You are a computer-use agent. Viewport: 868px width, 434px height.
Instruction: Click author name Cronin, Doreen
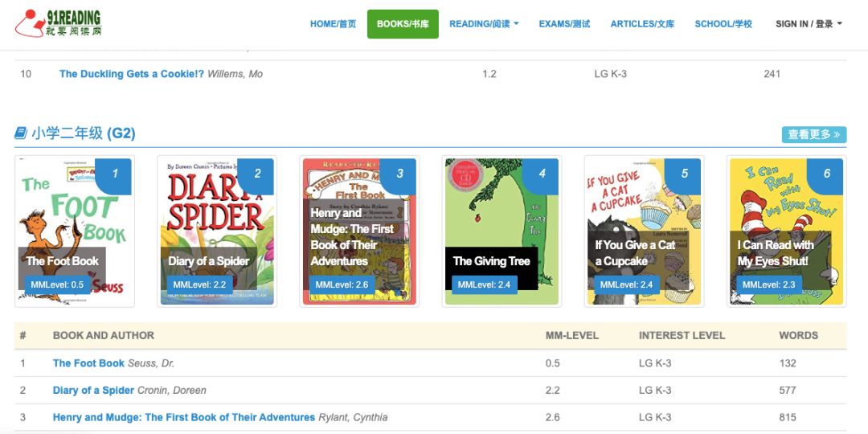pyautogui.click(x=172, y=391)
